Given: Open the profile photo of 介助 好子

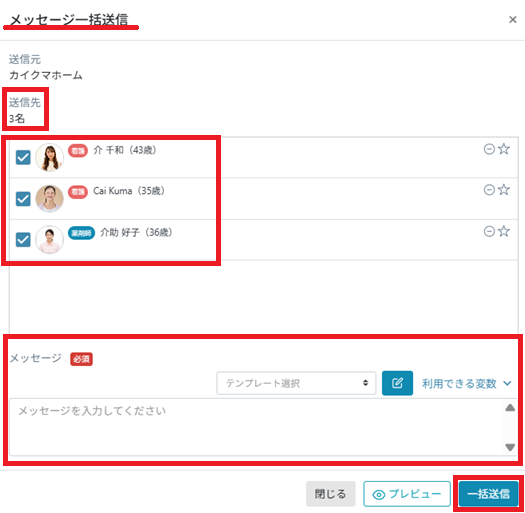Looking at the screenshot, I should pos(50,240).
